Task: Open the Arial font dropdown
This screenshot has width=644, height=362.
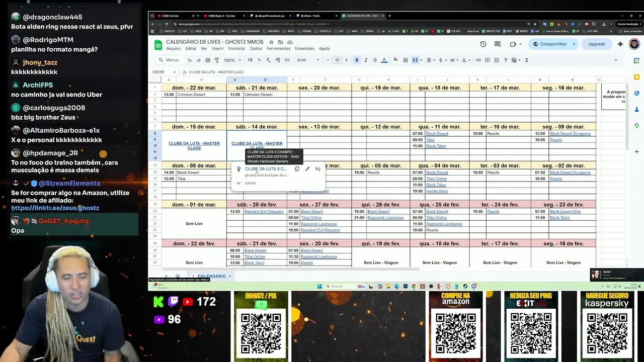Action: (308, 60)
